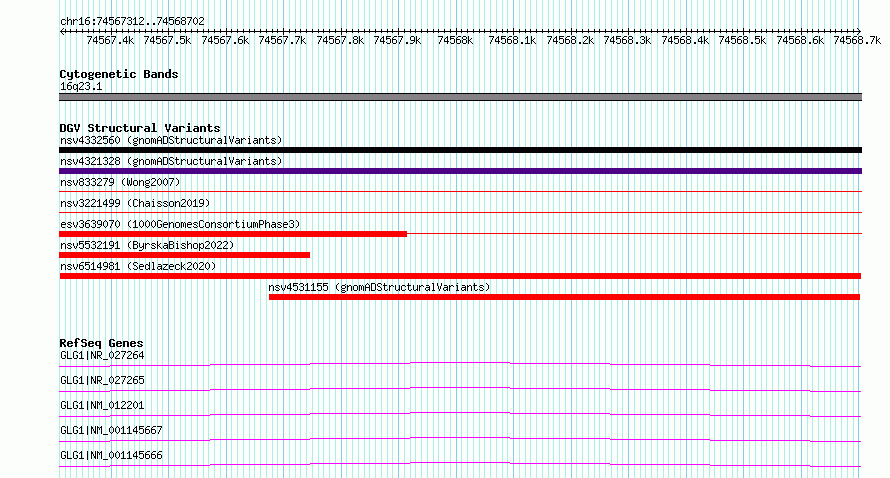The height and width of the screenshot is (478, 890).
Task: Open the DGV Structural Variants track heading
Action: pyautogui.click(x=140, y=128)
